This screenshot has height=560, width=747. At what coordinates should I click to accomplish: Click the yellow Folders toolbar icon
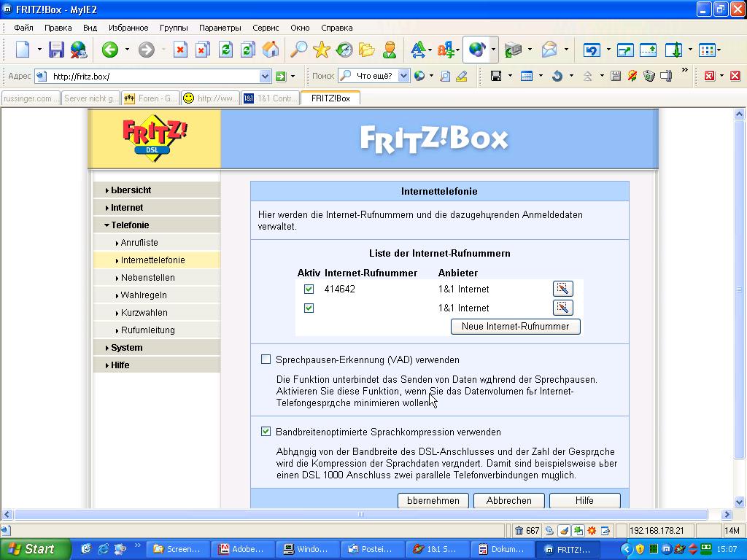(367, 50)
